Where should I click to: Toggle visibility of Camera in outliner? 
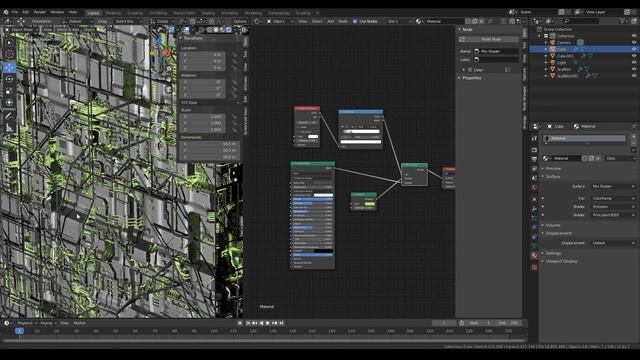point(634,42)
